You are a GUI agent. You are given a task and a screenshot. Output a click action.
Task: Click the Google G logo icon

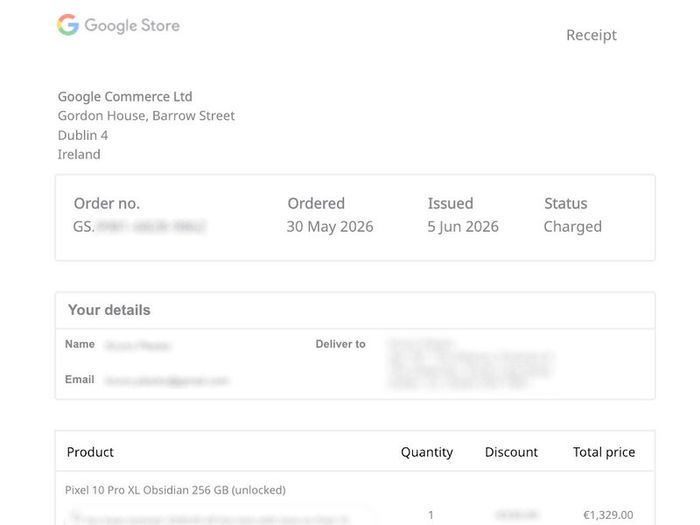tap(68, 25)
